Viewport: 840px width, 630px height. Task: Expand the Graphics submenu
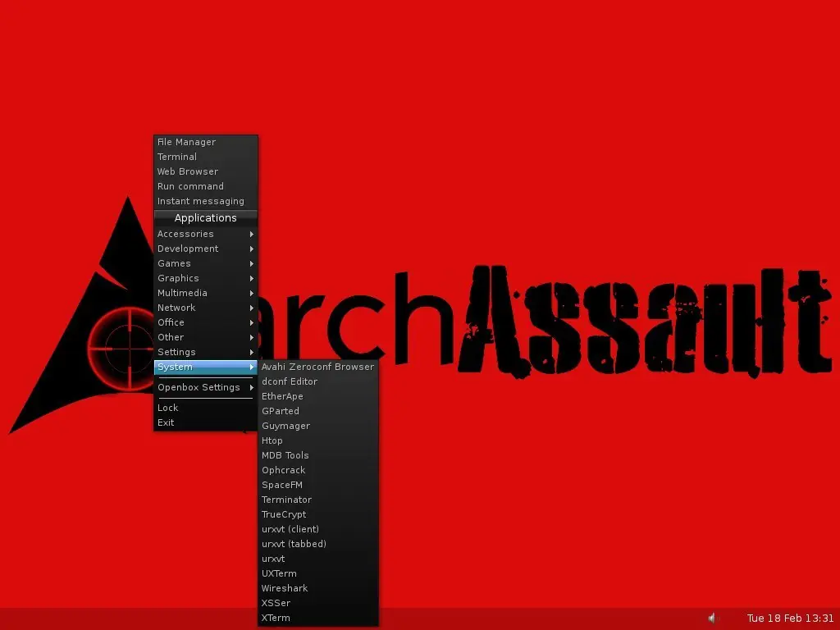point(206,278)
